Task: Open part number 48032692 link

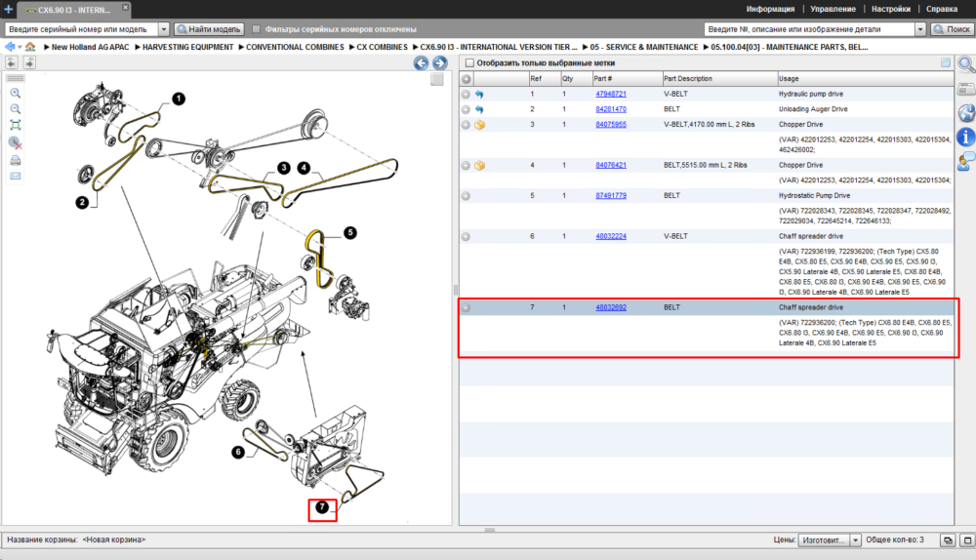Action: pyautogui.click(x=611, y=307)
